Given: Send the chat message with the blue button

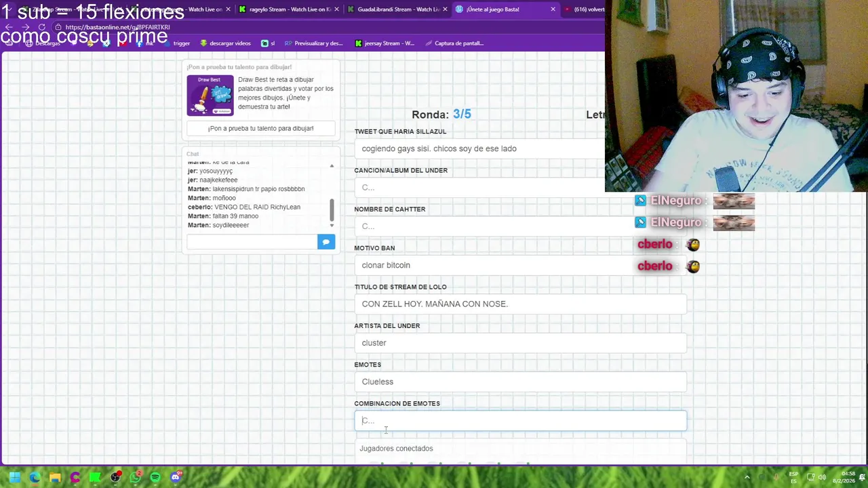Looking at the screenshot, I should click(x=326, y=242).
